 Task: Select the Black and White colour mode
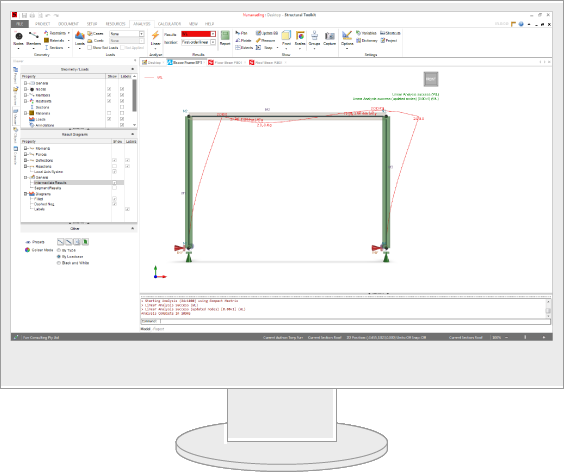pos(73,263)
